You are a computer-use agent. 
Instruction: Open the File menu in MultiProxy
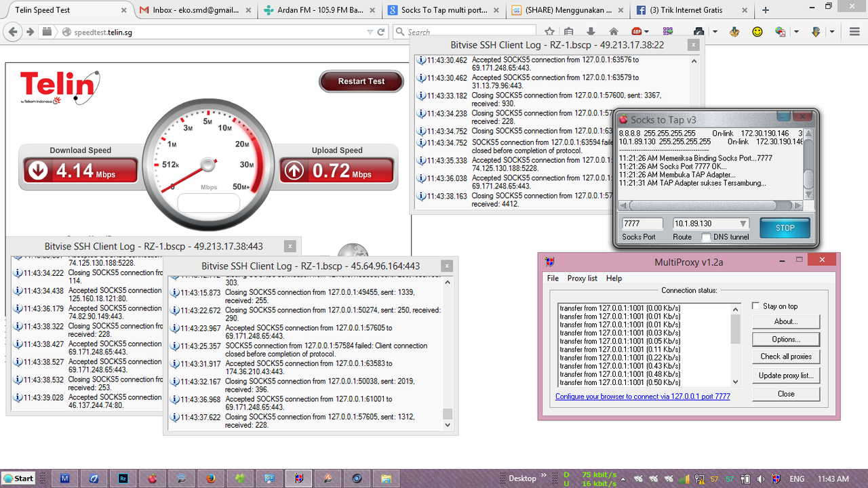(553, 279)
